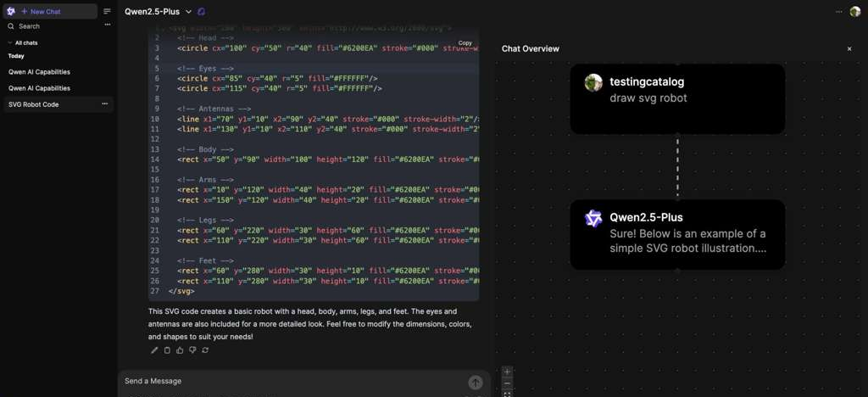
Task: Open the top-right more options dots
Action: (838, 11)
